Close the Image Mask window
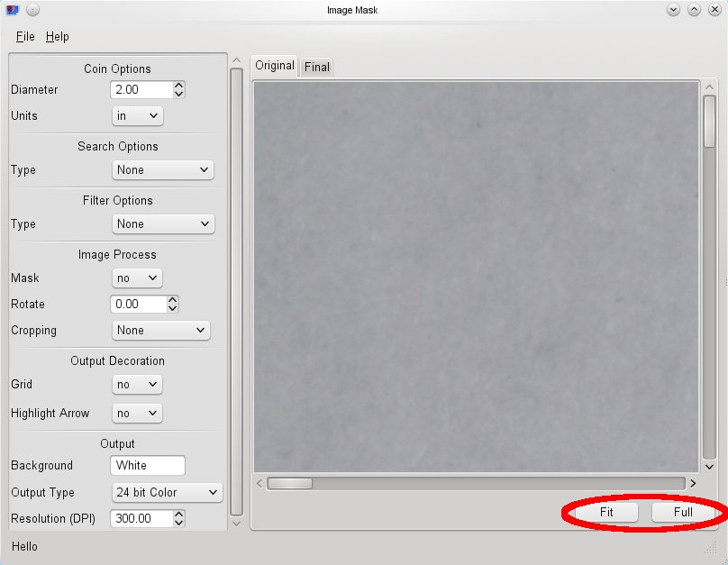The height and width of the screenshot is (565, 728). 714,10
